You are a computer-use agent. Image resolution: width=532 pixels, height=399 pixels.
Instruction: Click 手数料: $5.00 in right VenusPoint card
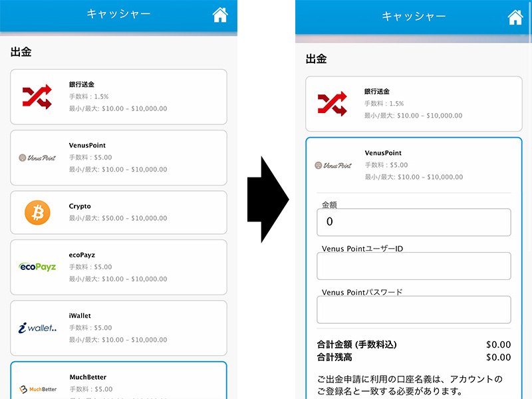pyautogui.click(x=386, y=165)
